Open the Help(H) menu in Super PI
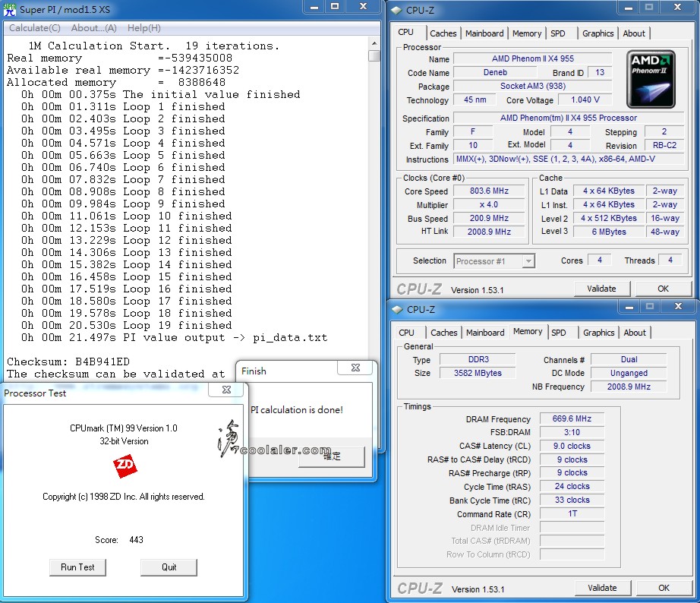The height and width of the screenshot is (603, 700). 143,28
